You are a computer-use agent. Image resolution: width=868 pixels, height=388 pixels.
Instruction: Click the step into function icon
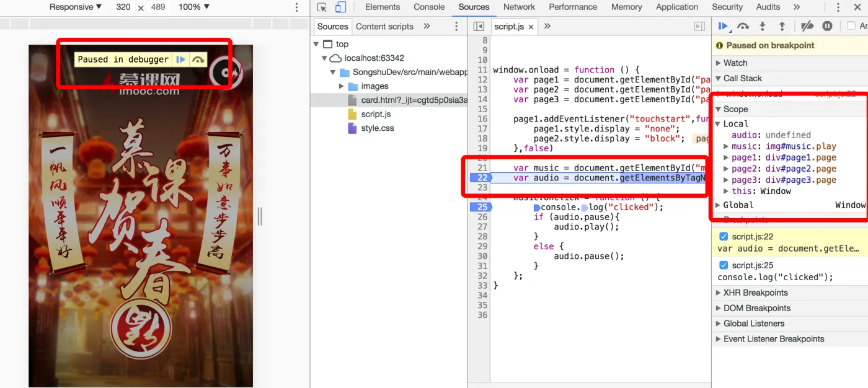click(x=763, y=26)
